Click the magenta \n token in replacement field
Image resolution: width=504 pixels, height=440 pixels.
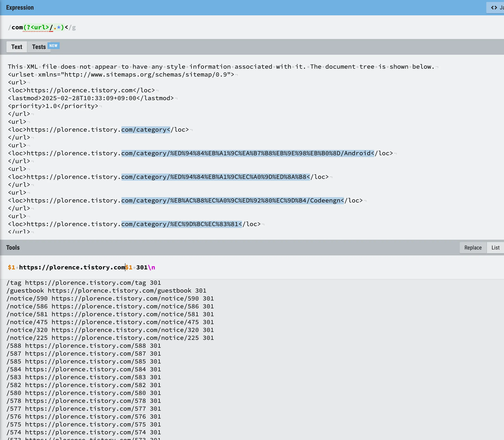[x=151, y=267]
